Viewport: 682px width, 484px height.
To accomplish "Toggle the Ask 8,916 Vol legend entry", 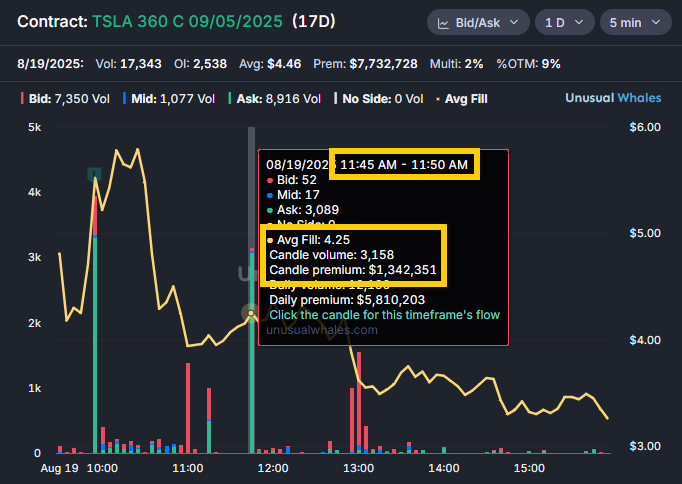I will click(274, 99).
